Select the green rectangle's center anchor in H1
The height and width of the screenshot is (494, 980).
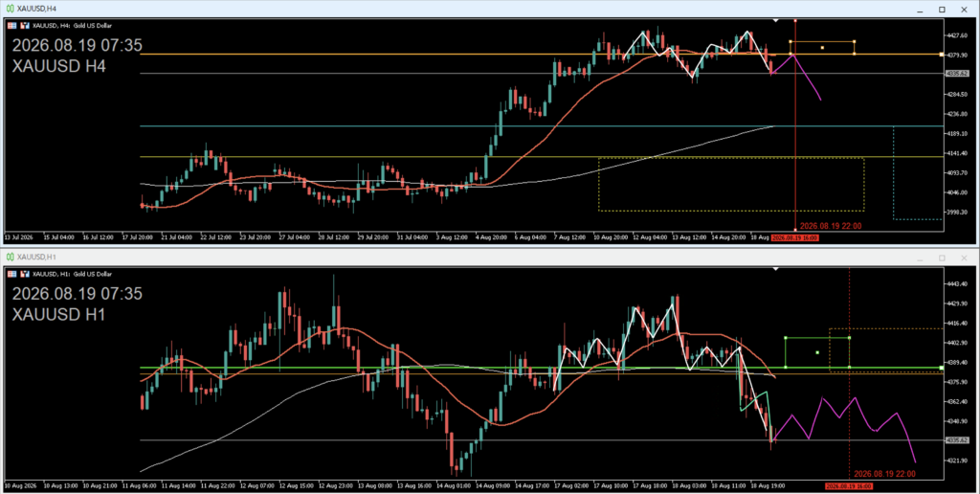817,352
